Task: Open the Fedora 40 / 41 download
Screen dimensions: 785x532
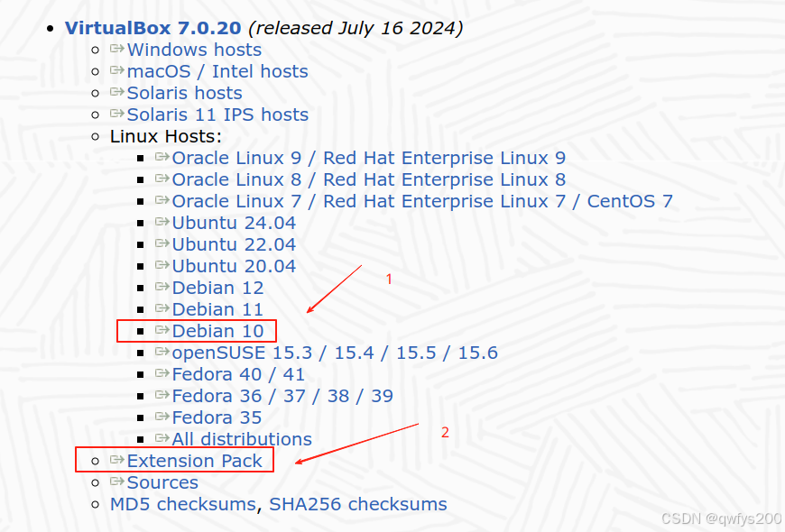Action: (x=239, y=374)
